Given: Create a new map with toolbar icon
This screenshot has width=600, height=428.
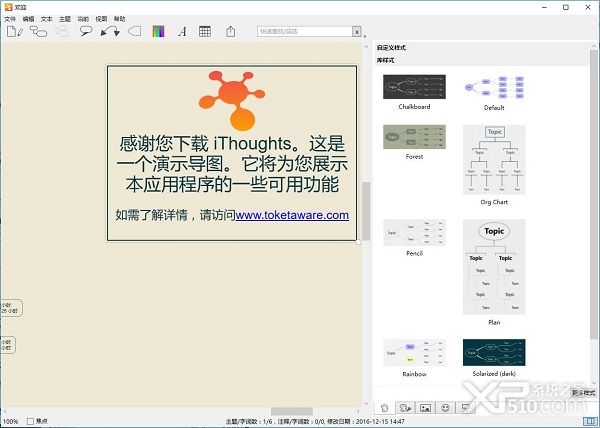Looking at the screenshot, I should point(15,31).
